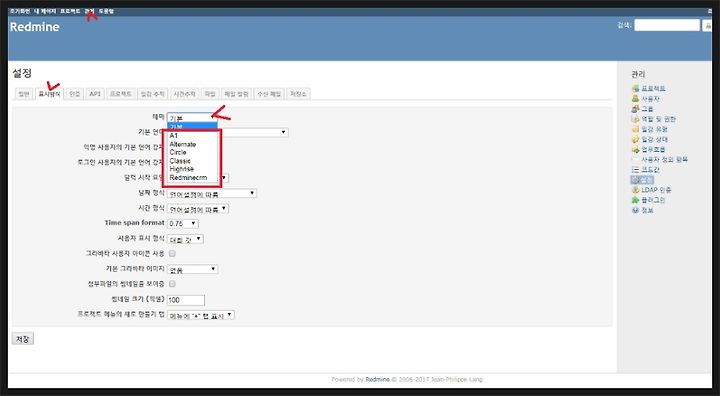Viewport: 720px width, 396px height.
Task: Click the 코드값 list icon
Action: point(636,170)
